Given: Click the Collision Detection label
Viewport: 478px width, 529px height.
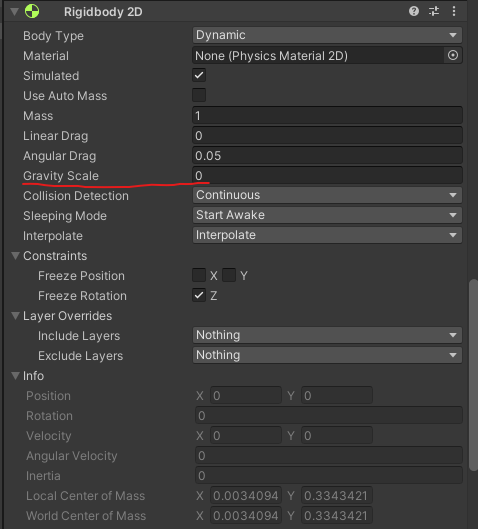Looking at the screenshot, I should click(x=76, y=196).
